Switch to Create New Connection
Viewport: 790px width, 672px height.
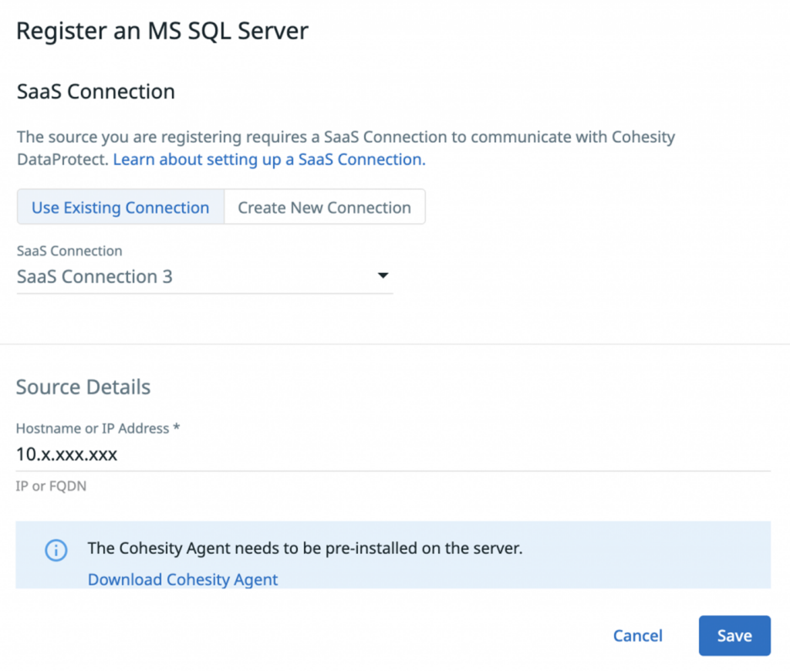pos(324,208)
